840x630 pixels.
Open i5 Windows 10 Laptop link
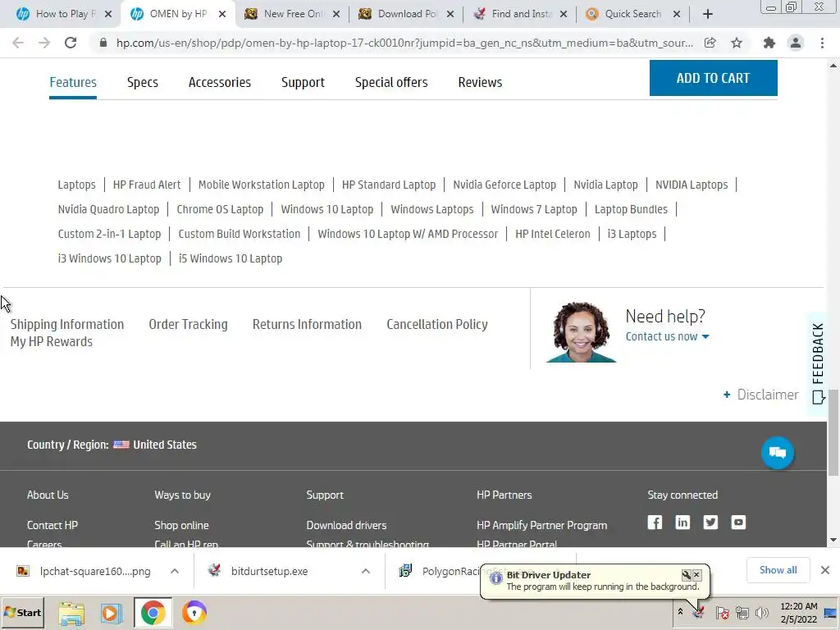pyautogui.click(x=231, y=258)
